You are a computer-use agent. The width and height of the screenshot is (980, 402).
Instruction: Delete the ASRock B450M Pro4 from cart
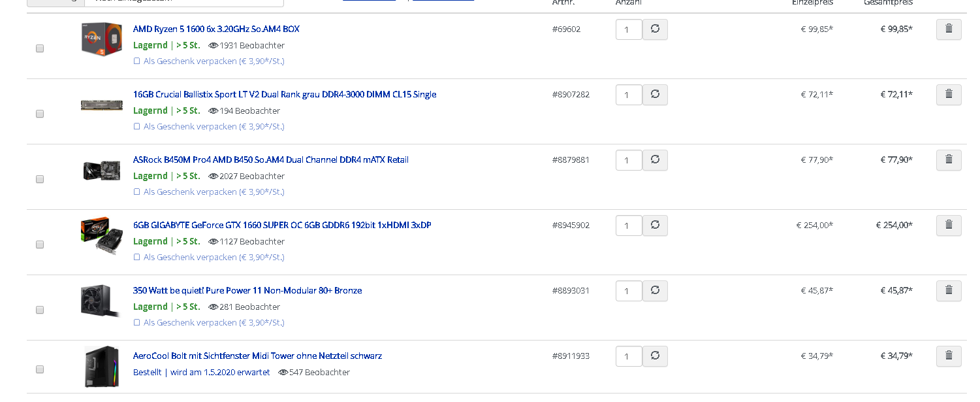click(x=949, y=160)
